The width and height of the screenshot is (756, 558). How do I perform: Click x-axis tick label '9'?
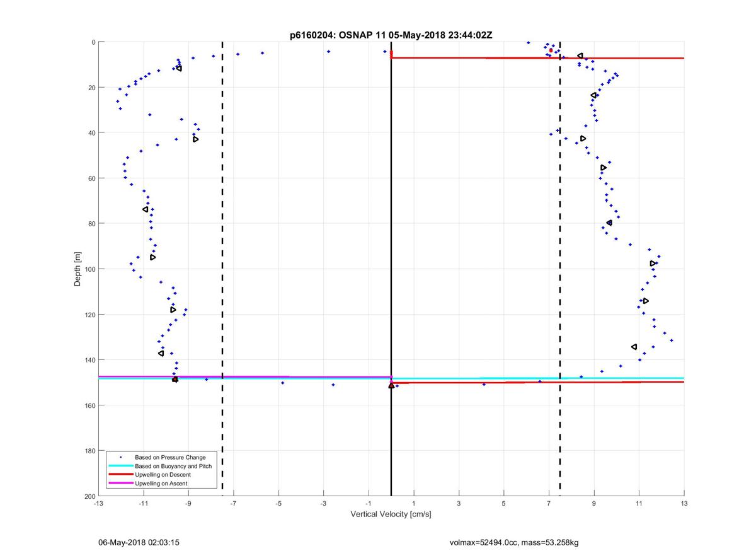point(594,504)
